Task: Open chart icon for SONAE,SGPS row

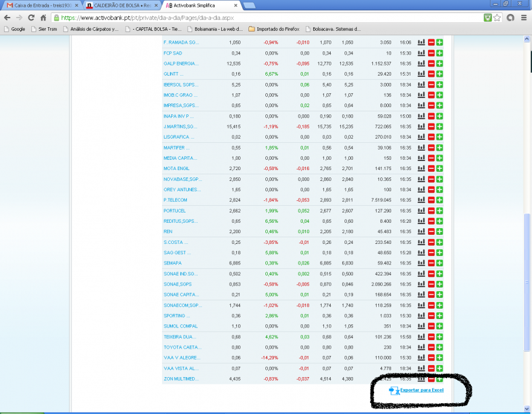Action: 421,284
